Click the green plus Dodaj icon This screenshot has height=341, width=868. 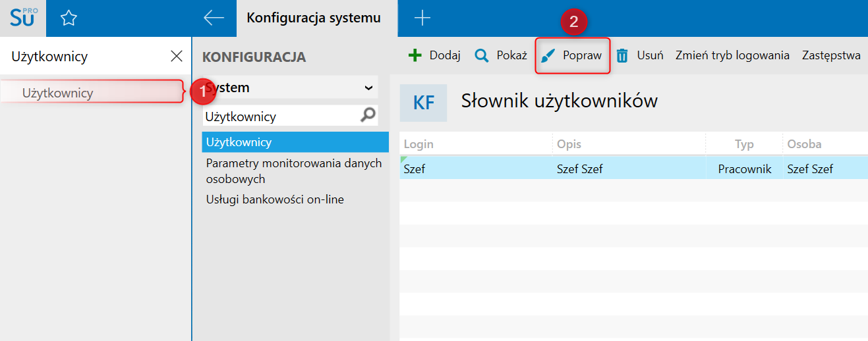pos(415,55)
